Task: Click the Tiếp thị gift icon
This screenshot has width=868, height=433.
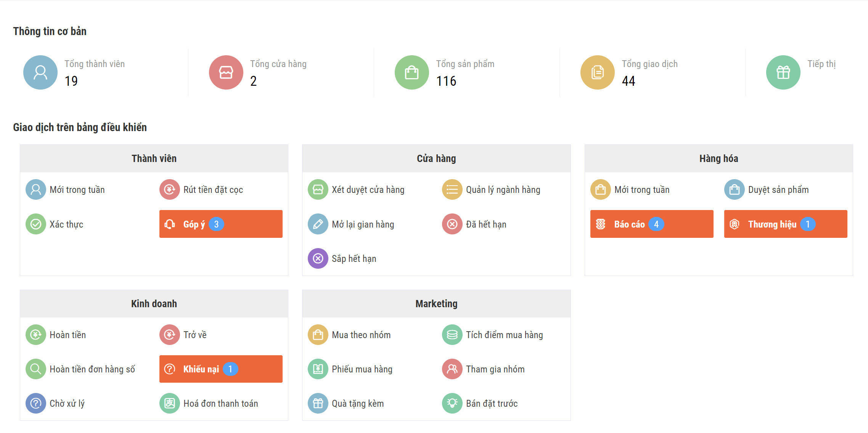Action: (x=783, y=72)
